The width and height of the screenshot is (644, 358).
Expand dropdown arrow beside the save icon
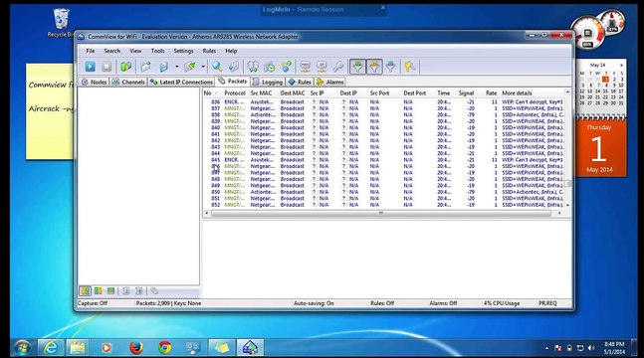176,67
